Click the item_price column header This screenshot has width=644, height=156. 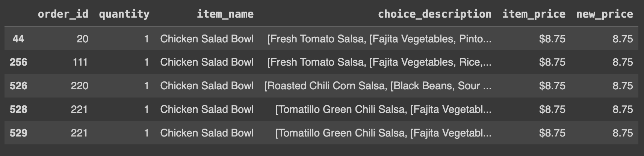534,14
